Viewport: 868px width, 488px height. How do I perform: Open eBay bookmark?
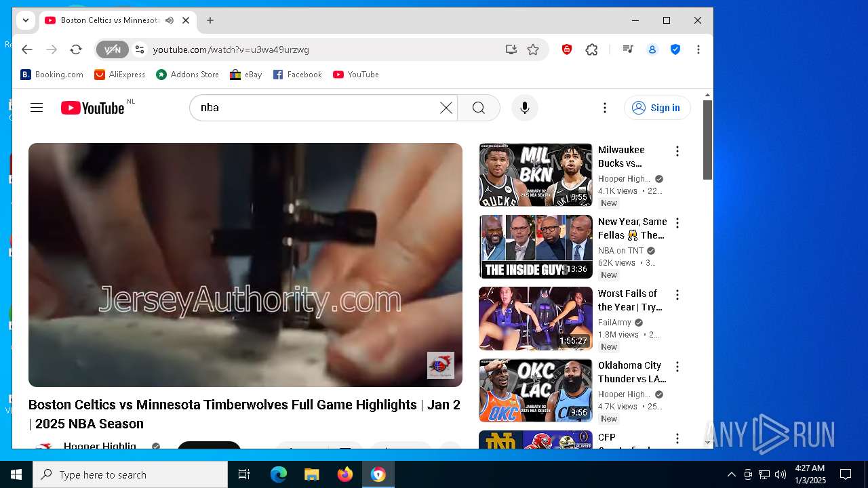[246, 75]
